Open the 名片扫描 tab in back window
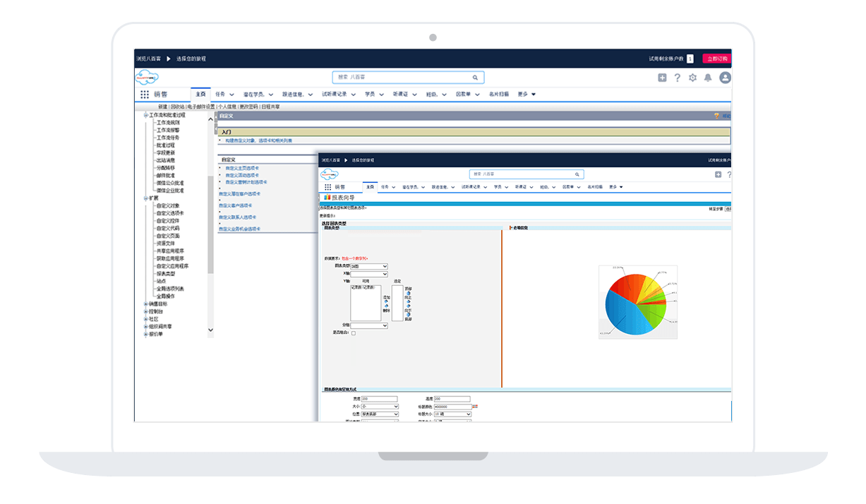Image resolution: width=866 pixels, height=504 pixels. point(498,94)
